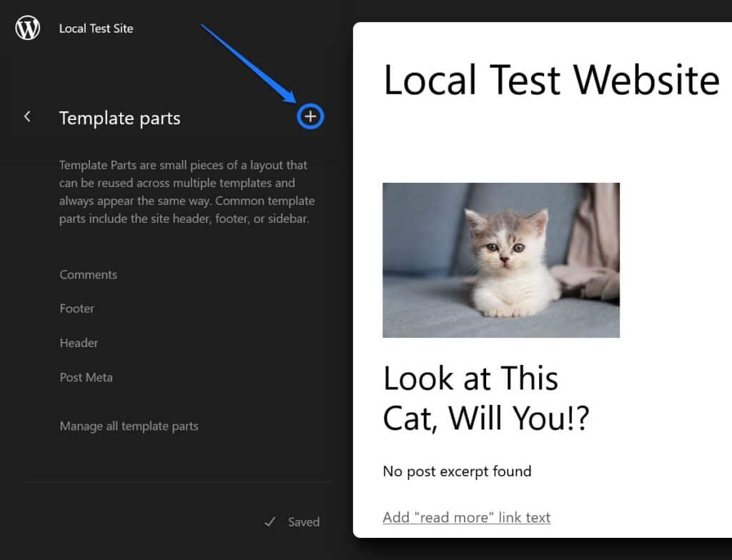Image resolution: width=732 pixels, height=560 pixels.
Task: Select the Comments template part
Action: (88, 274)
